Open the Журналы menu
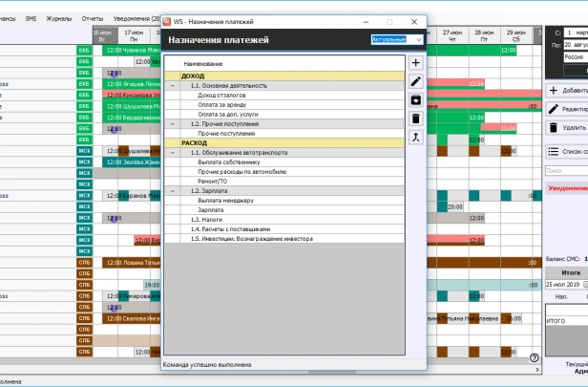 [59, 18]
